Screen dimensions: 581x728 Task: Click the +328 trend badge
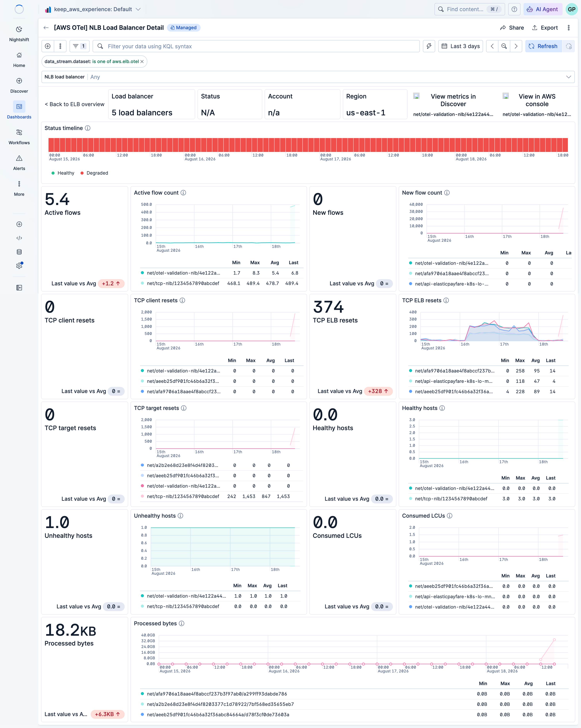pos(378,391)
